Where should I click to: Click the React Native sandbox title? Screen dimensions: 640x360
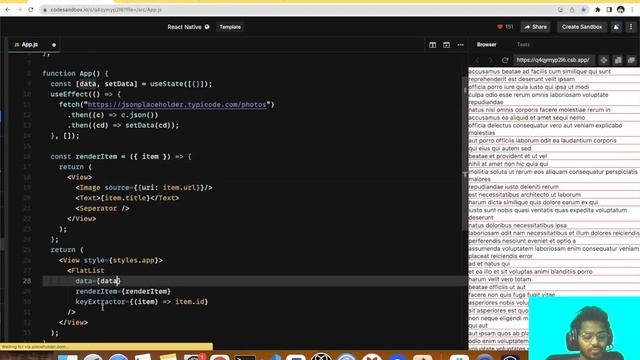184,27
